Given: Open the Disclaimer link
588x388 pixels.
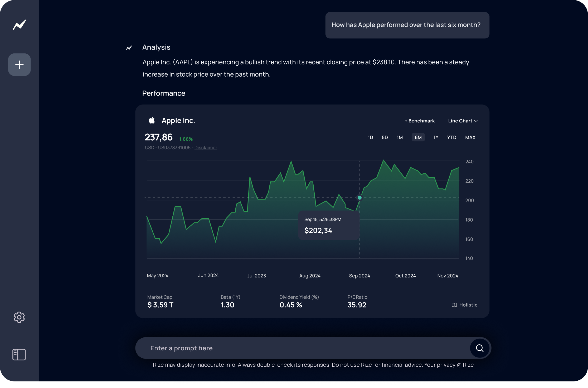Looking at the screenshot, I should click(206, 148).
